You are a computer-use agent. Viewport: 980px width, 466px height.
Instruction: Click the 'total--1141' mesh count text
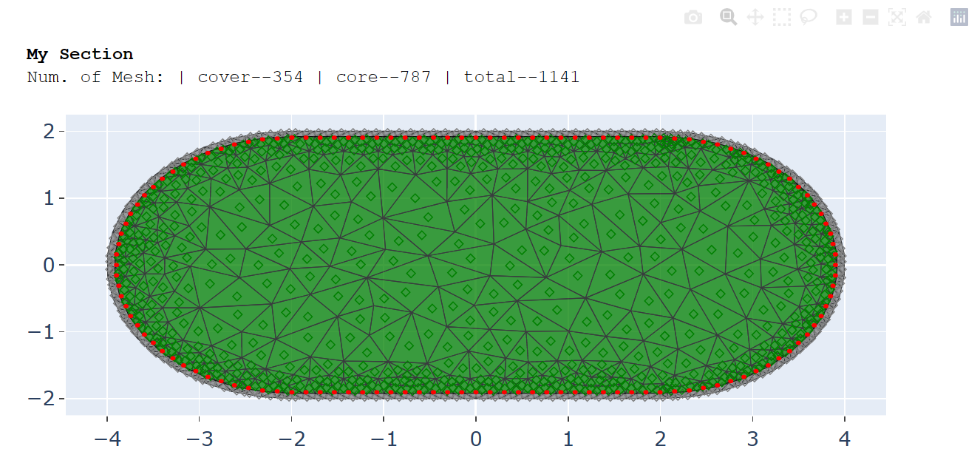(521, 77)
